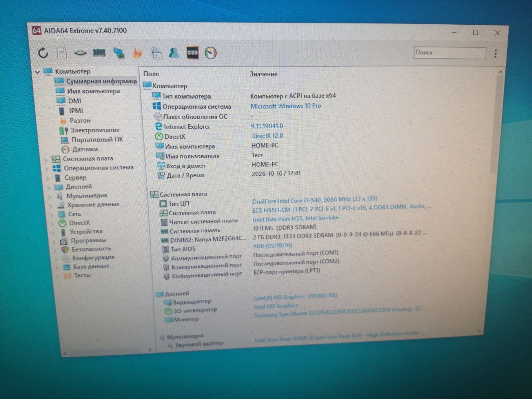
Task: Open the three-dot menu button
Action: click(x=496, y=54)
